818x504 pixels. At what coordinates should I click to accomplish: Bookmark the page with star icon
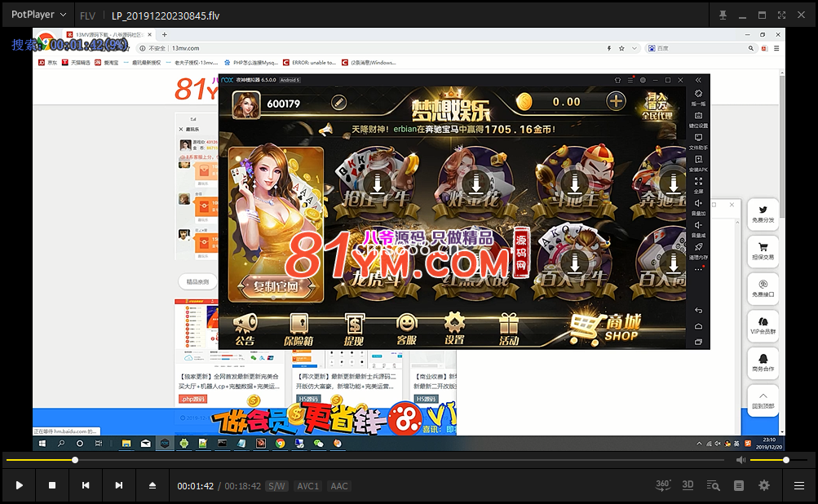pos(621,48)
